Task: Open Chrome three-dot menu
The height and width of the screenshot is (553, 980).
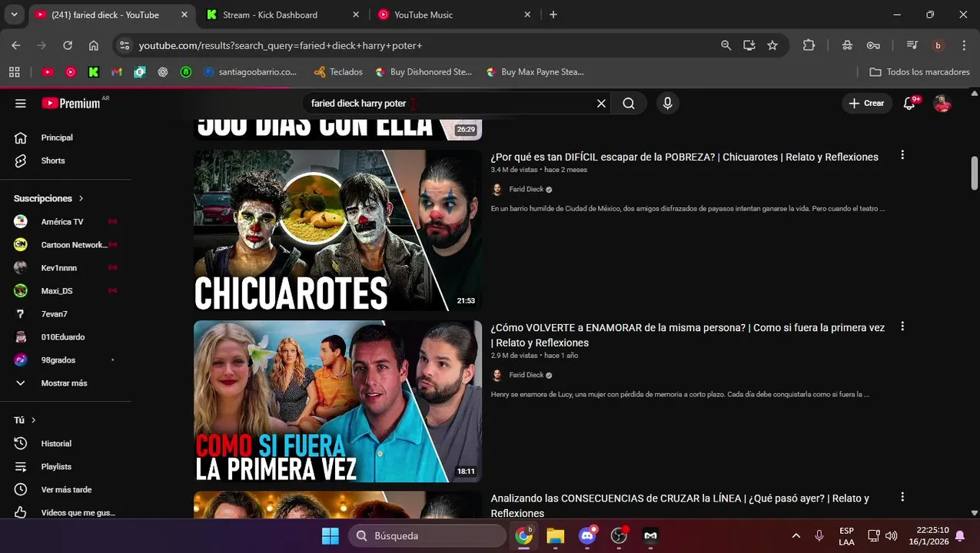Action: (x=964, y=45)
